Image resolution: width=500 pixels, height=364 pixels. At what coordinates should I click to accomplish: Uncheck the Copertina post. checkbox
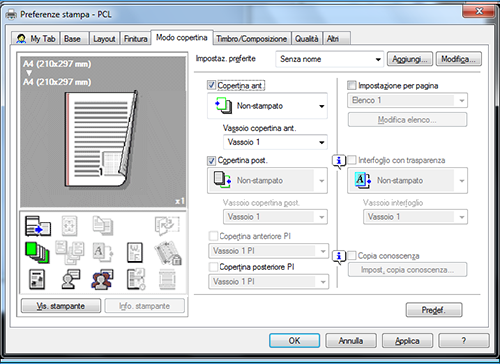[211, 161]
